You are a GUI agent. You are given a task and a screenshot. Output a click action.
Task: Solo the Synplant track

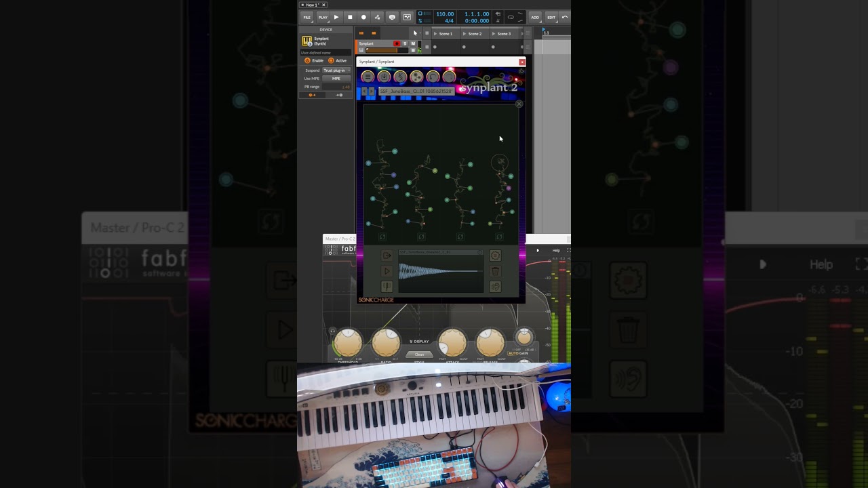tap(405, 43)
